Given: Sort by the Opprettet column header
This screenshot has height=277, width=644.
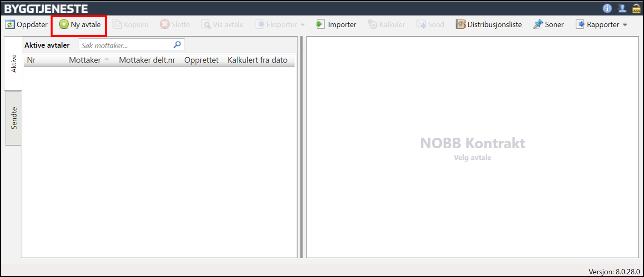Looking at the screenshot, I should click(x=201, y=60).
